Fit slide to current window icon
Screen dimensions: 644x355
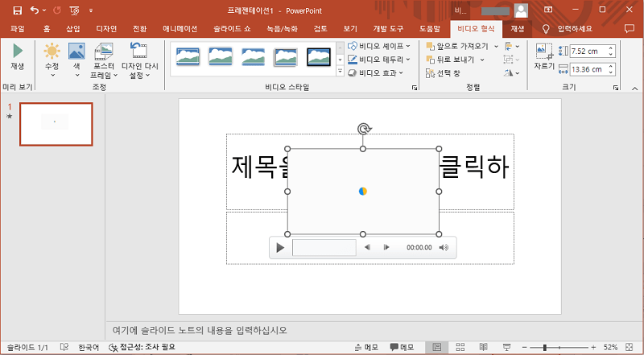(629, 347)
